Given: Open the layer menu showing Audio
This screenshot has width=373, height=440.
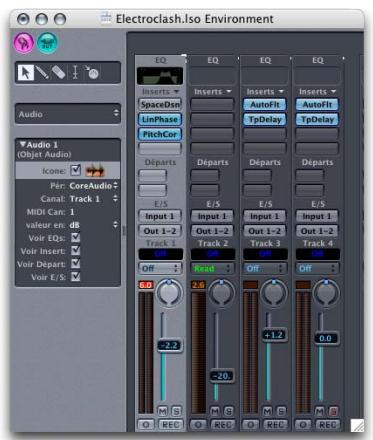Looking at the screenshot, I should tap(68, 114).
